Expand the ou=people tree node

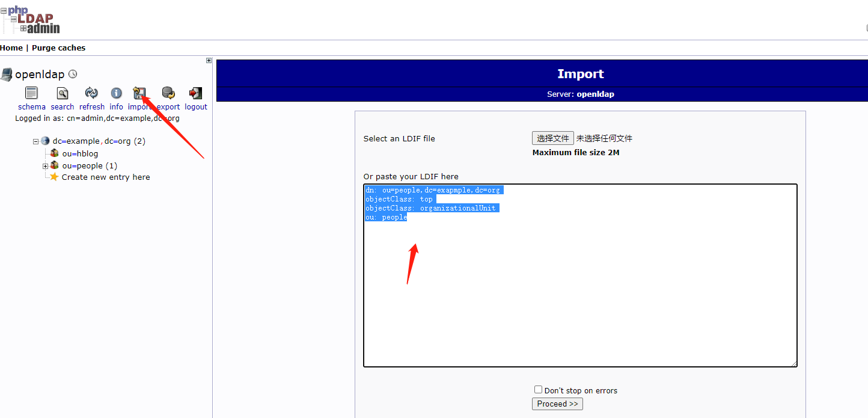click(45, 165)
